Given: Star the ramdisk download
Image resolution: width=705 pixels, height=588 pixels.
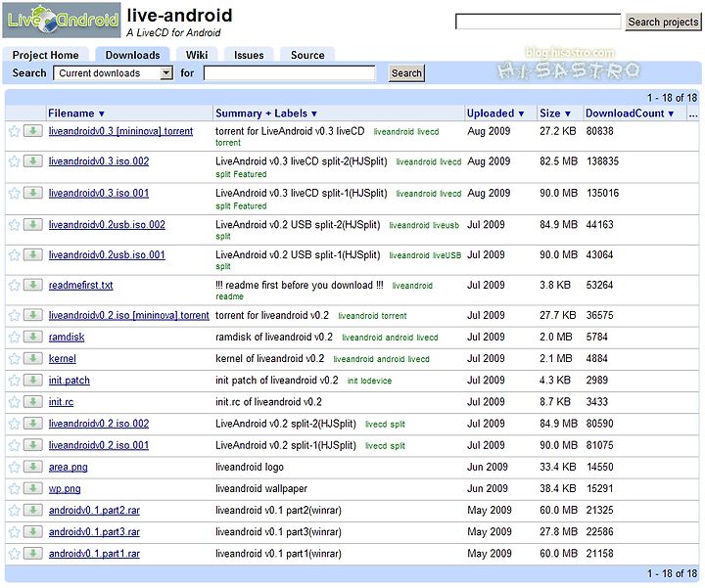Looking at the screenshot, I should coord(15,337).
